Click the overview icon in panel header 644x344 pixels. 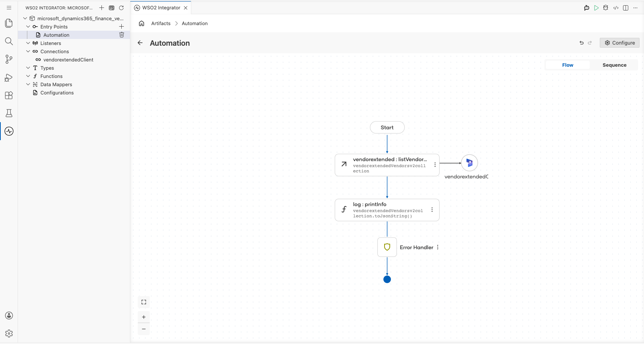point(112,7)
